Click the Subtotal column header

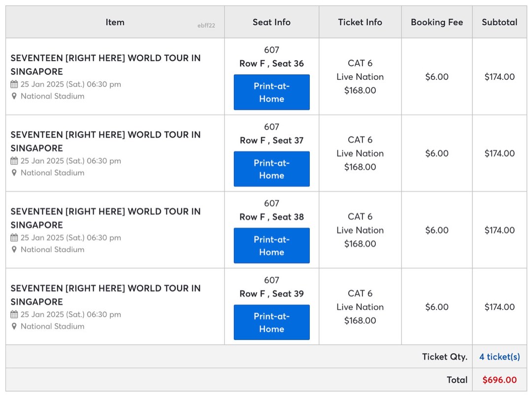point(500,22)
